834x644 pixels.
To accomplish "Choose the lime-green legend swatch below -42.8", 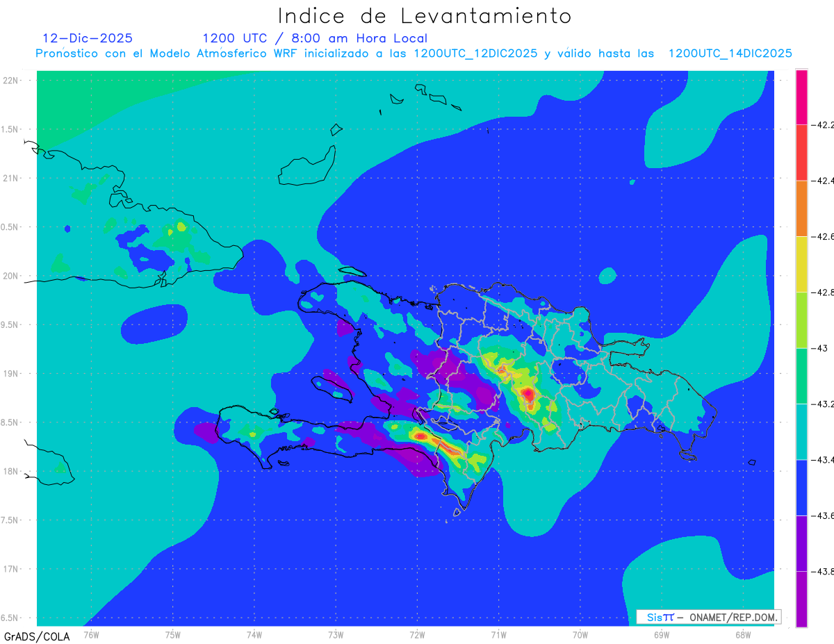I will pos(801,320).
